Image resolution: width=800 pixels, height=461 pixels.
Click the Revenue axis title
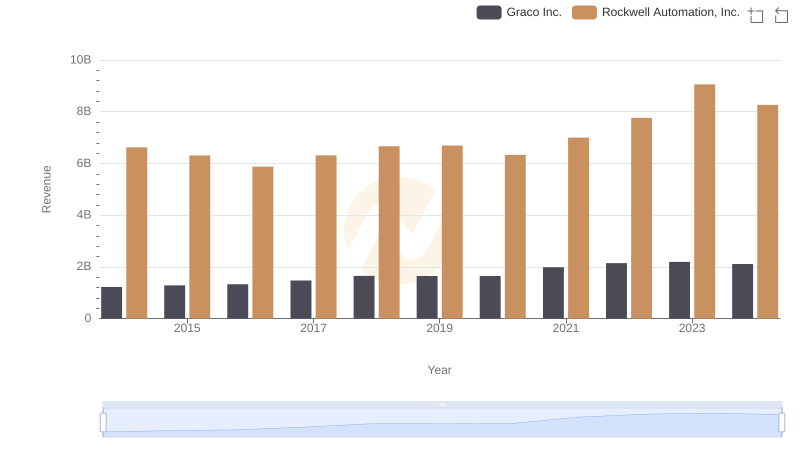point(46,189)
